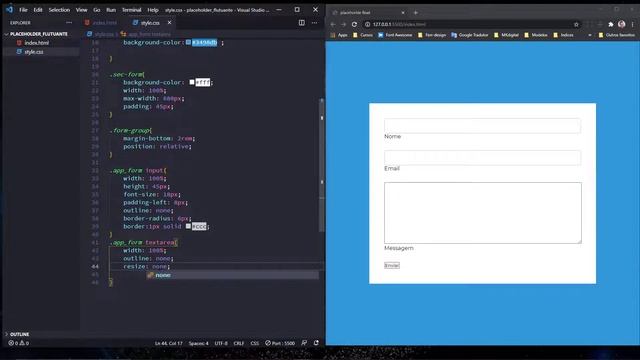
Task: Bookmark this page with the star icon
Action: (x=576, y=24)
